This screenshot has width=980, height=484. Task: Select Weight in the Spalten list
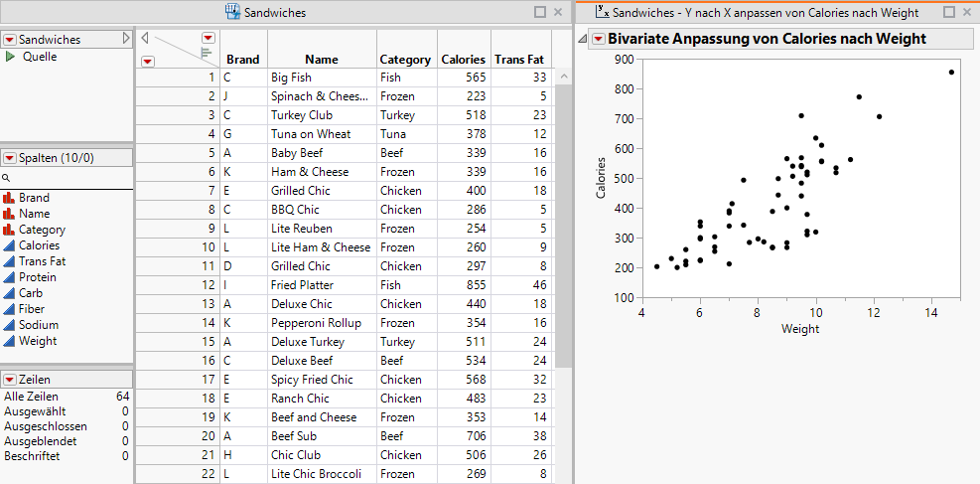(x=38, y=341)
